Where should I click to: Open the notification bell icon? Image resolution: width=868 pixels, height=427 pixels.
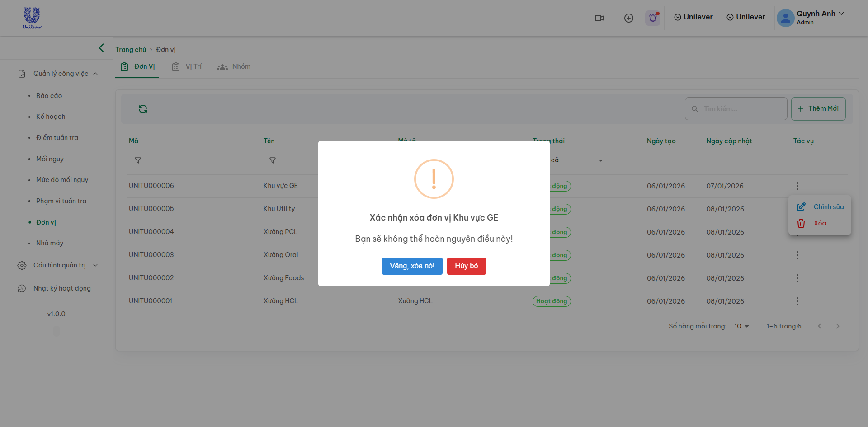click(x=653, y=18)
